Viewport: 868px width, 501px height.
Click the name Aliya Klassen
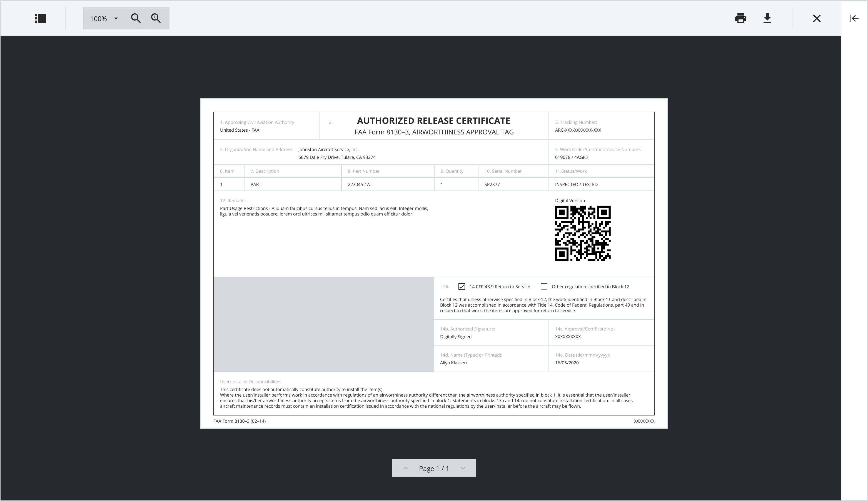pyautogui.click(x=453, y=363)
